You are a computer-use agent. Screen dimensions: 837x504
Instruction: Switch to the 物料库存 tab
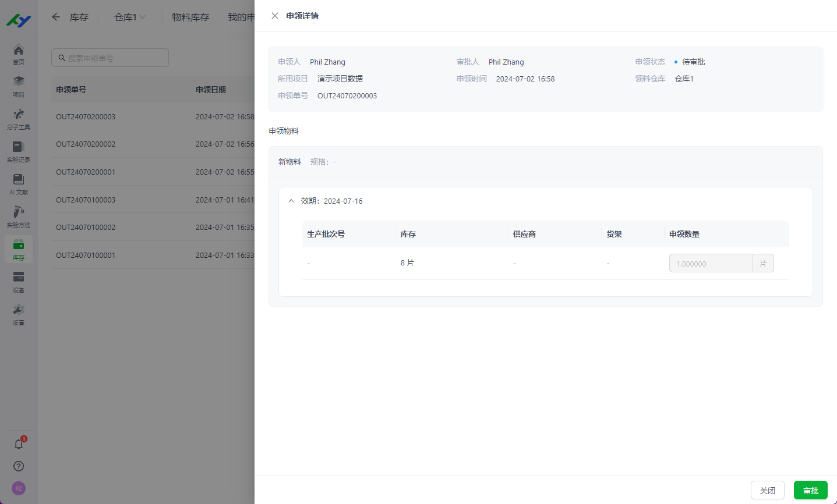coord(190,17)
